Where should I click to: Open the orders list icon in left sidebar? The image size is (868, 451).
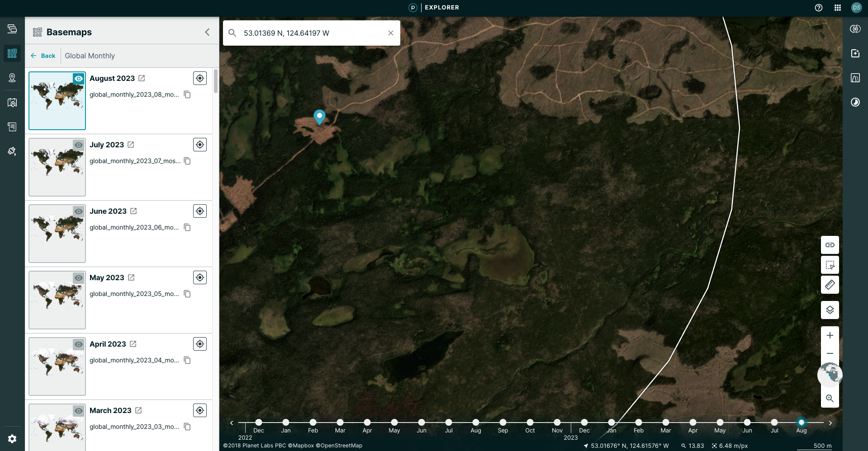[x=12, y=127]
